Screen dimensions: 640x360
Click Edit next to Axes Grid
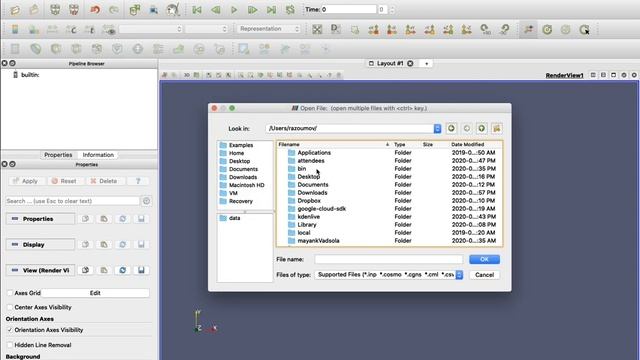click(95, 293)
